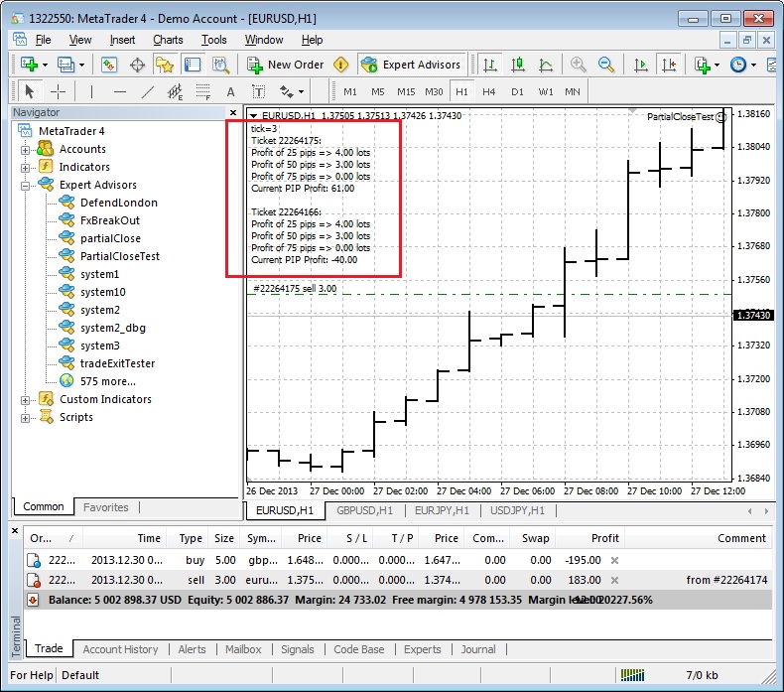Open the New Chart dropdown arrow

coord(45,66)
